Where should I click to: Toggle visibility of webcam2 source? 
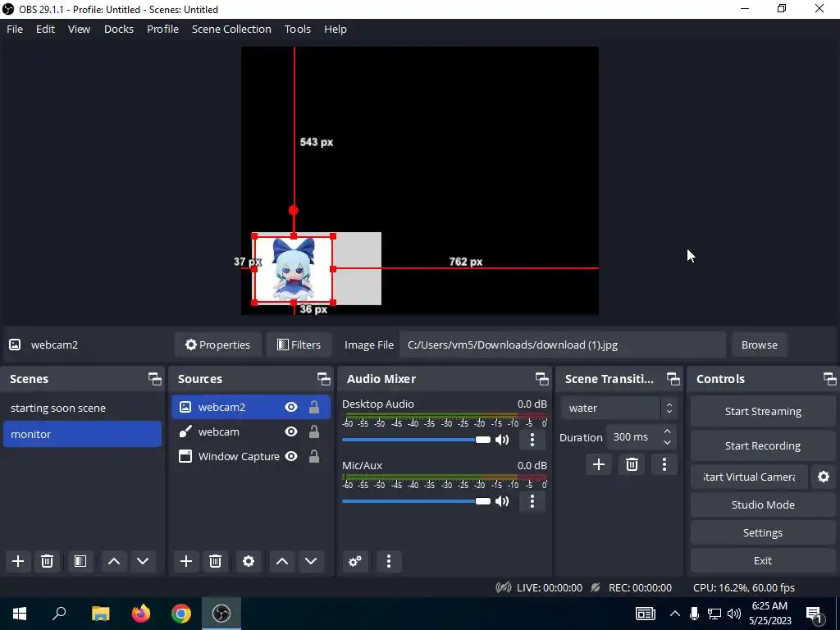[x=291, y=407]
